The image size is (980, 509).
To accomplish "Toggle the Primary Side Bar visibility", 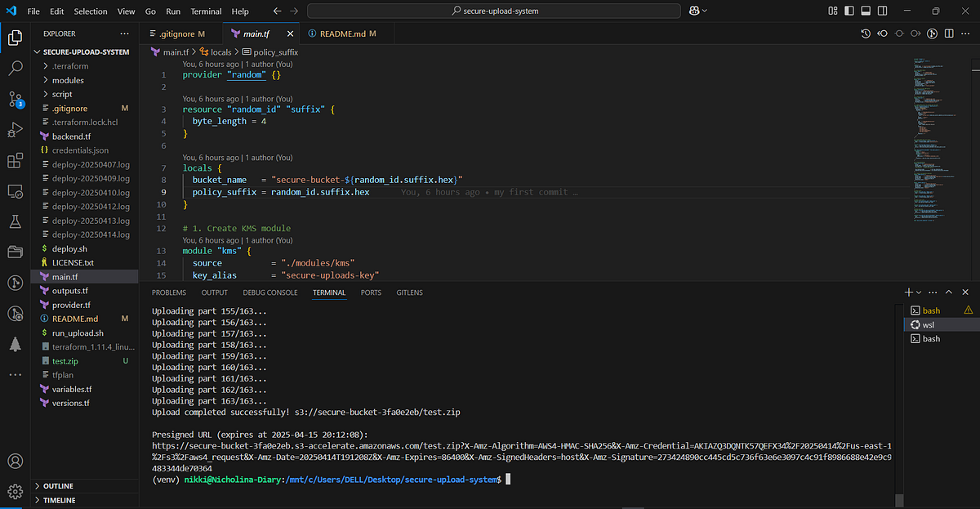I will click(x=849, y=11).
